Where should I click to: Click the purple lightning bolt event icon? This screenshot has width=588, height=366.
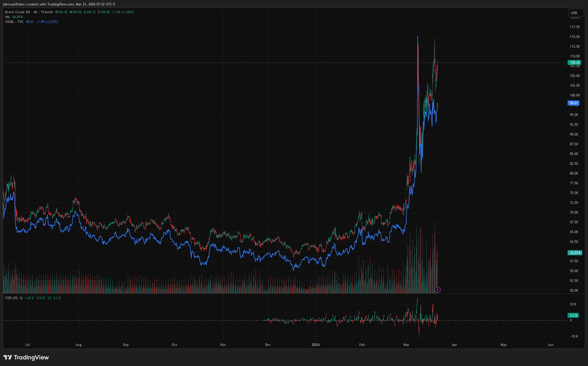[x=437, y=290]
